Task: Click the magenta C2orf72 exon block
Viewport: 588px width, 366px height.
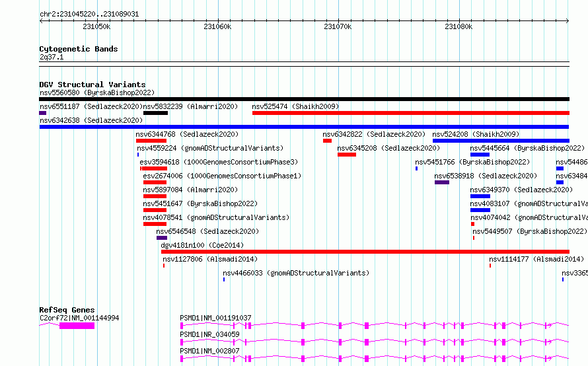Action: (77, 326)
